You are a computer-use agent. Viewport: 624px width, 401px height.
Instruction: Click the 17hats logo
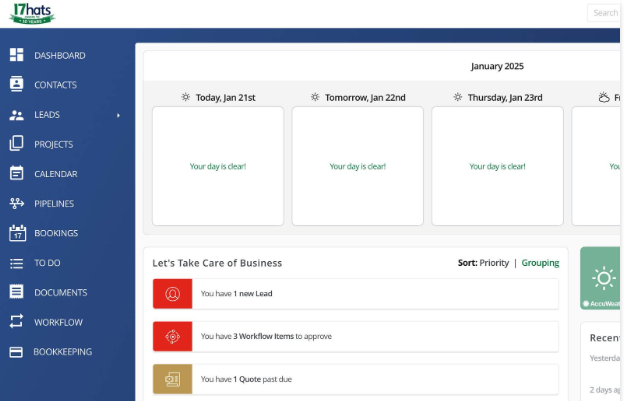pyautogui.click(x=31, y=13)
